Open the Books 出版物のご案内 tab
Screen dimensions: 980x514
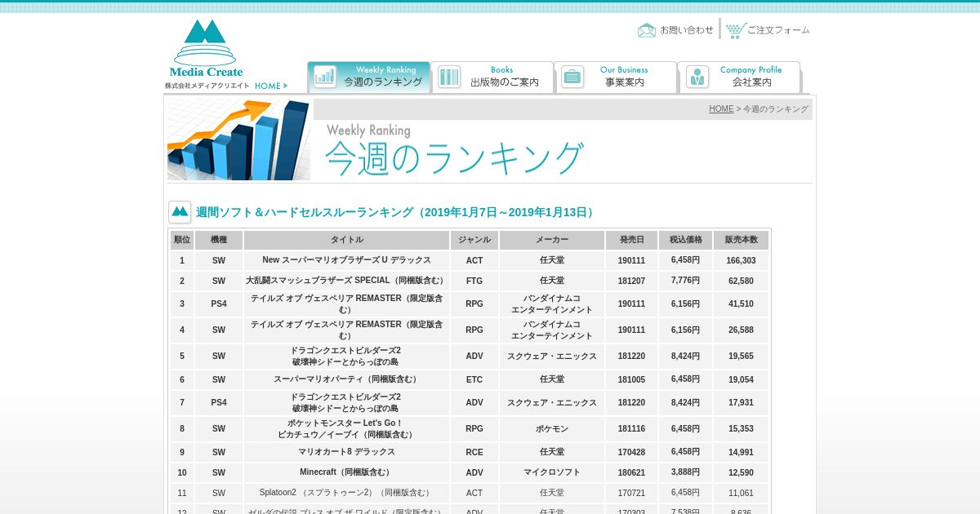coord(492,77)
